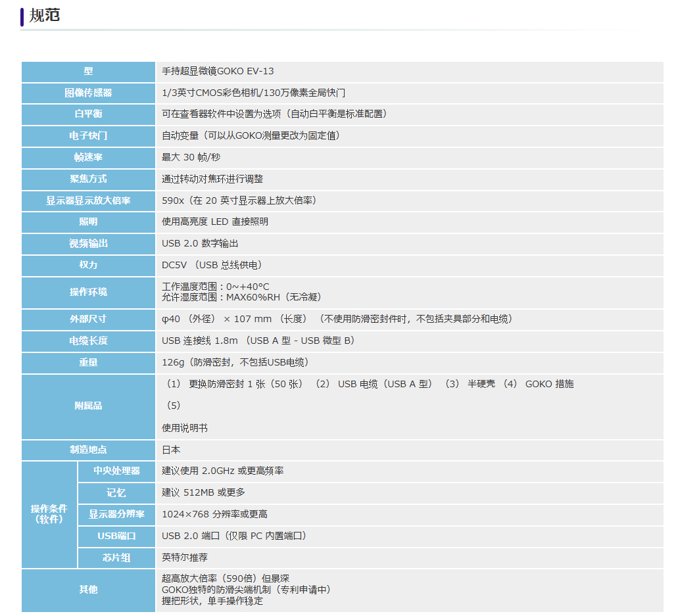Click the 590x magnification value text
The image size is (678, 616).
pos(240,201)
